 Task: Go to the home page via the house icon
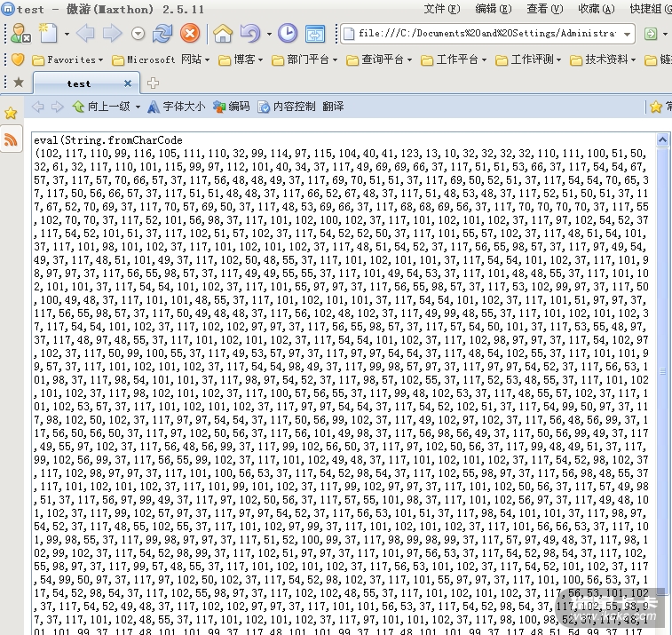223,34
